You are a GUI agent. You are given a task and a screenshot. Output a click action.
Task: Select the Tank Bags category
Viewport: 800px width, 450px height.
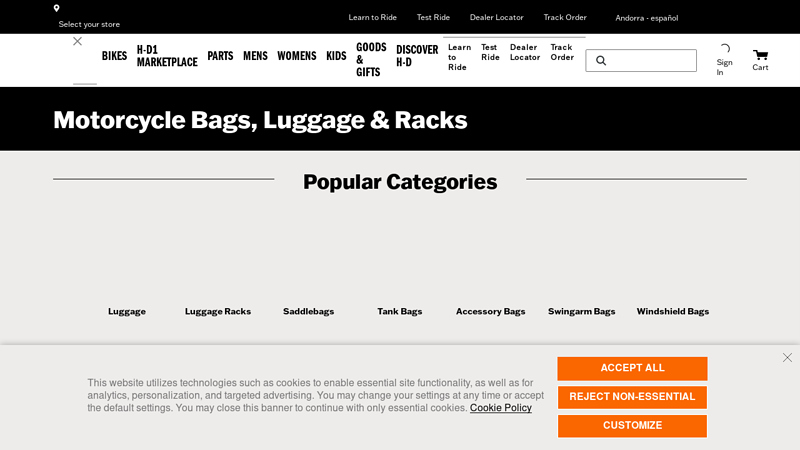pos(399,312)
